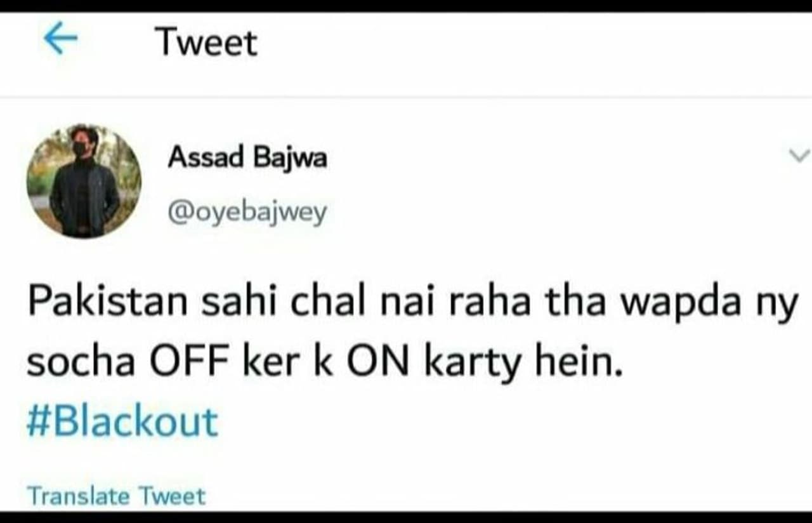Open the @oyebajwey handle
Image resolution: width=812 pixels, height=523 pixels.
247,213
